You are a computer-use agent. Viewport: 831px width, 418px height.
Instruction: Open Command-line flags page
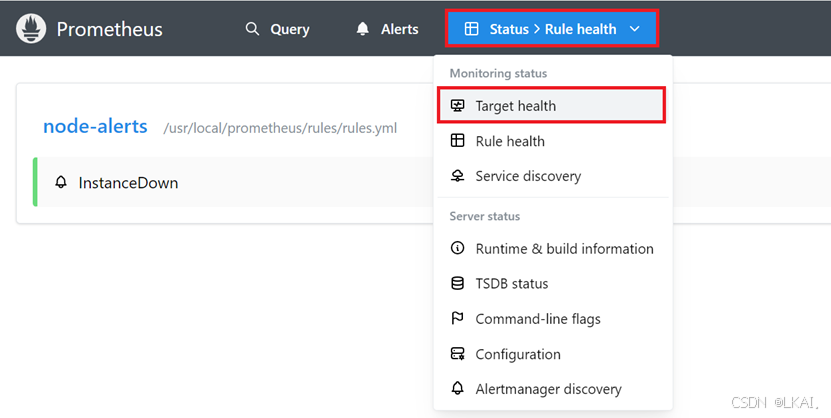553,319
